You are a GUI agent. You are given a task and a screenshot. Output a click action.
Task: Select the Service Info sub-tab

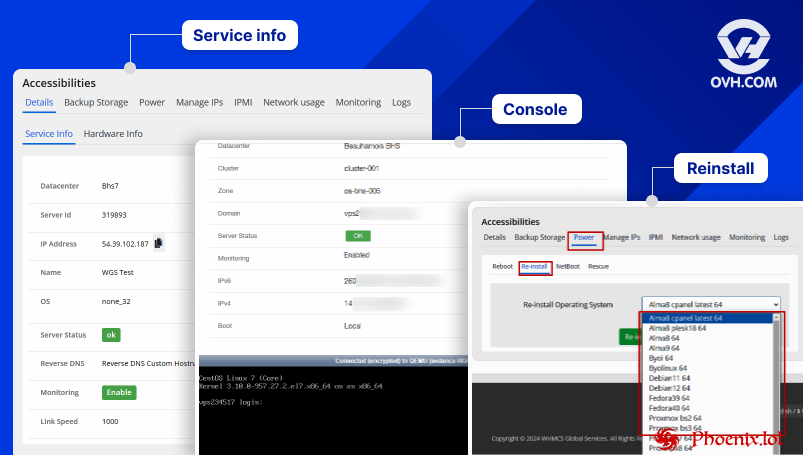tap(49, 134)
